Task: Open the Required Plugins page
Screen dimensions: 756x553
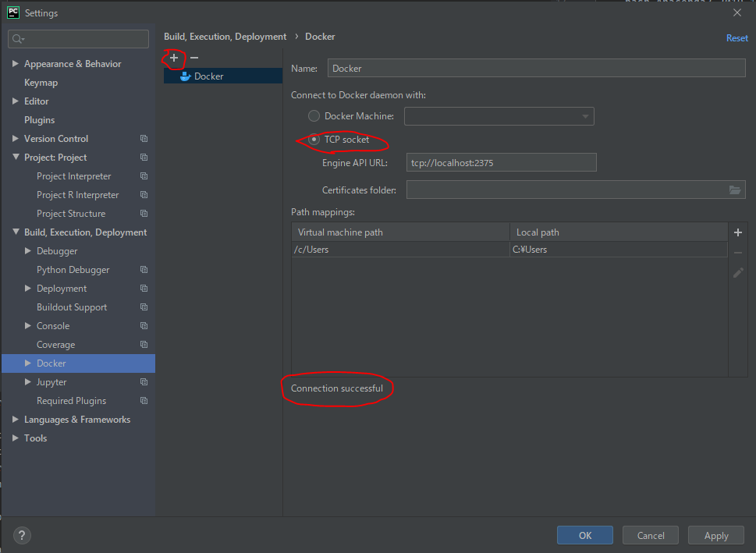Action: [x=71, y=401]
